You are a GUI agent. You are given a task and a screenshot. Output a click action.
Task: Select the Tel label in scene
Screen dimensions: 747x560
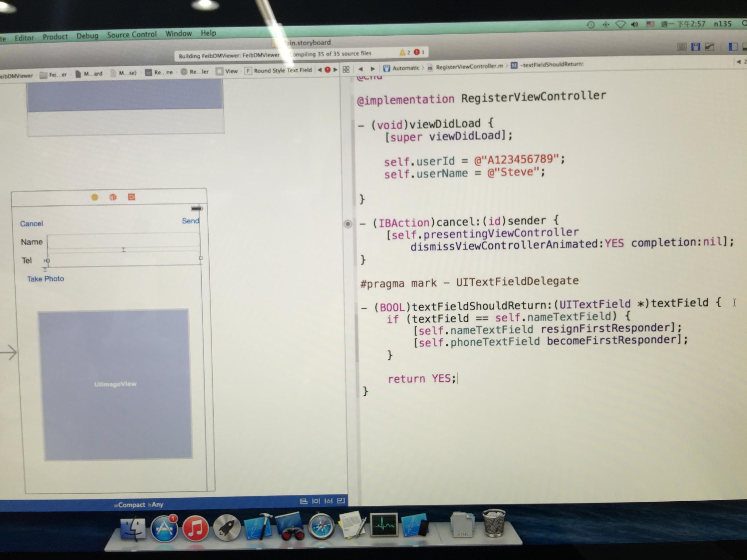click(27, 260)
